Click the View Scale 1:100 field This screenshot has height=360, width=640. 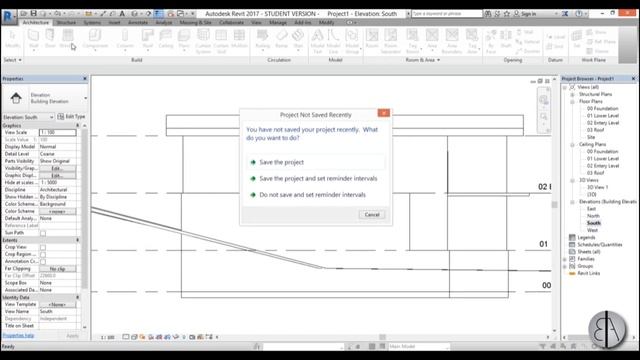(x=58, y=133)
